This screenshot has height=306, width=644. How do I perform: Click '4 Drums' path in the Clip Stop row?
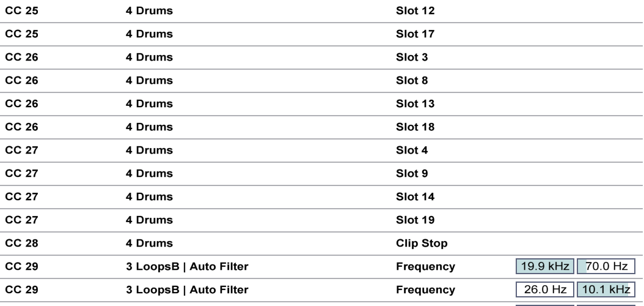[x=149, y=244]
